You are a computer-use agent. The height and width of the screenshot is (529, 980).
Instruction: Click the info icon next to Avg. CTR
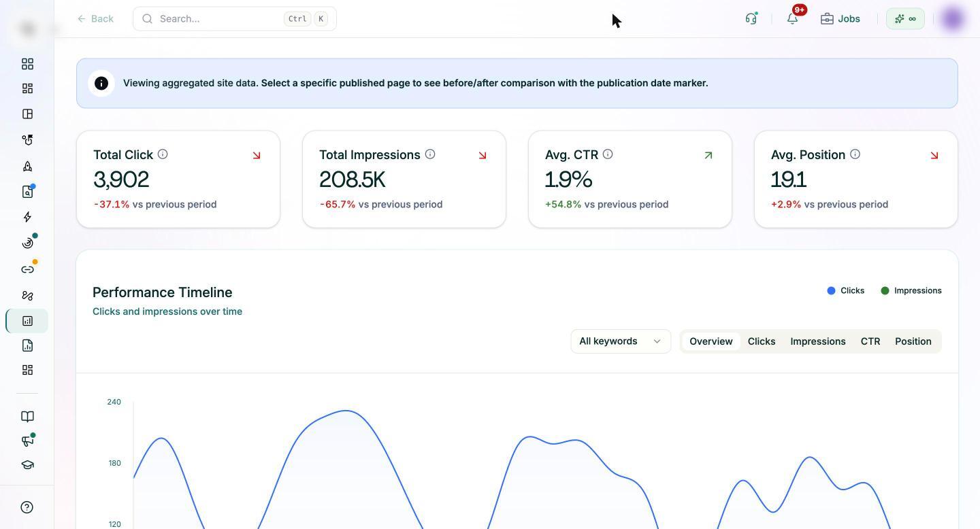[x=608, y=154]
